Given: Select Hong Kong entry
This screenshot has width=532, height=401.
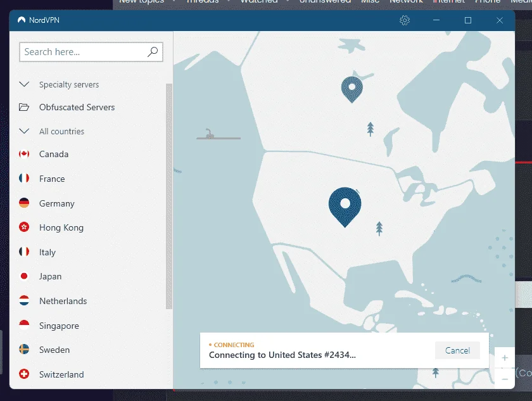Looking at the screenshot, I should point(61,227).
